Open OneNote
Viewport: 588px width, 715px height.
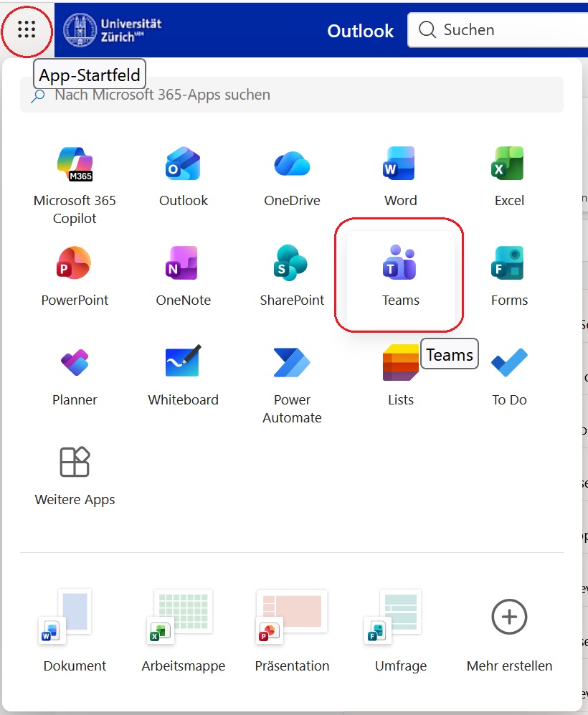click(183, 273)
